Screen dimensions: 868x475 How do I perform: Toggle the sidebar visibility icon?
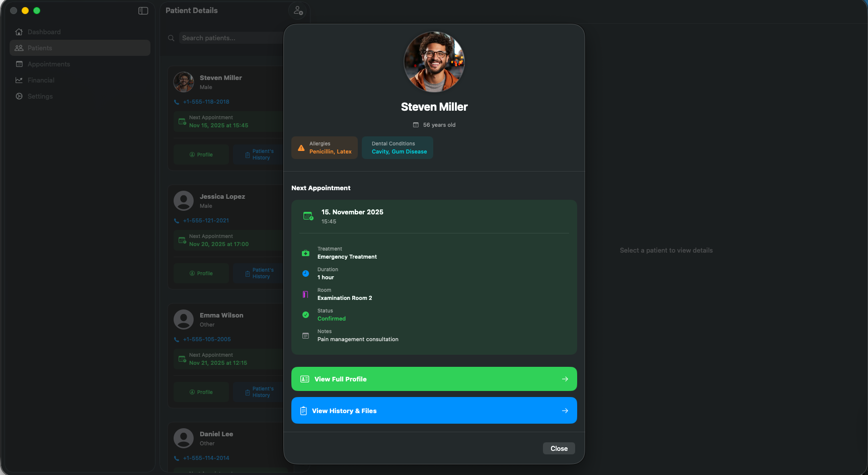143,11
